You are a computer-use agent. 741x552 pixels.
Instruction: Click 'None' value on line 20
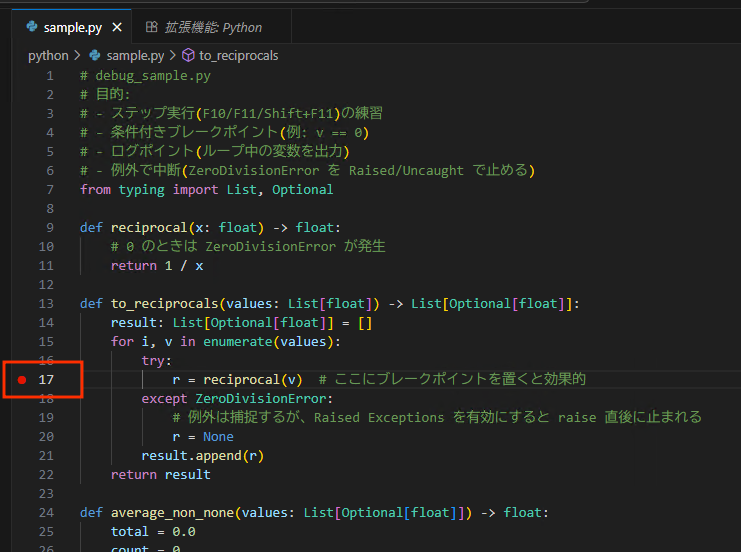[x=218, y=437]
